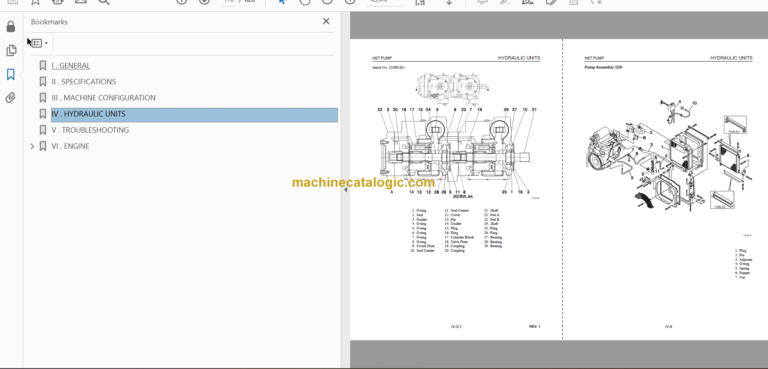
Task: Select IV . HYDRAULIC UNITS bookmark
Action: (194, 114)
